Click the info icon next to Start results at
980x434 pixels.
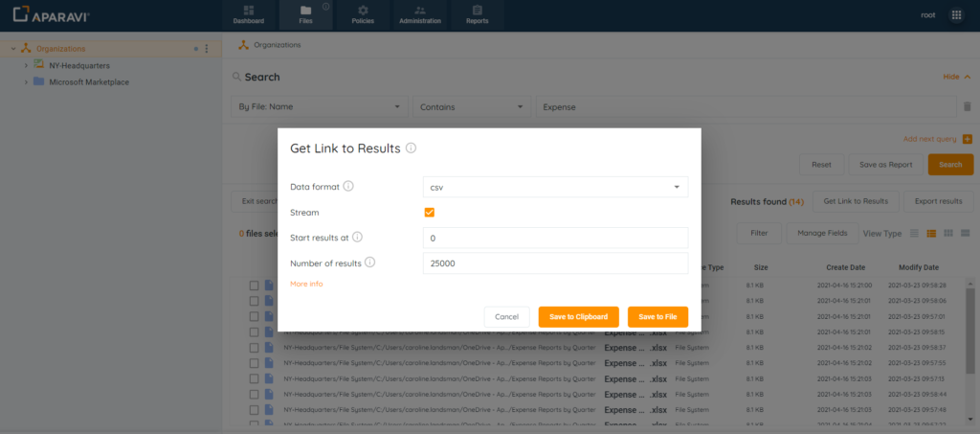point(357,237)
